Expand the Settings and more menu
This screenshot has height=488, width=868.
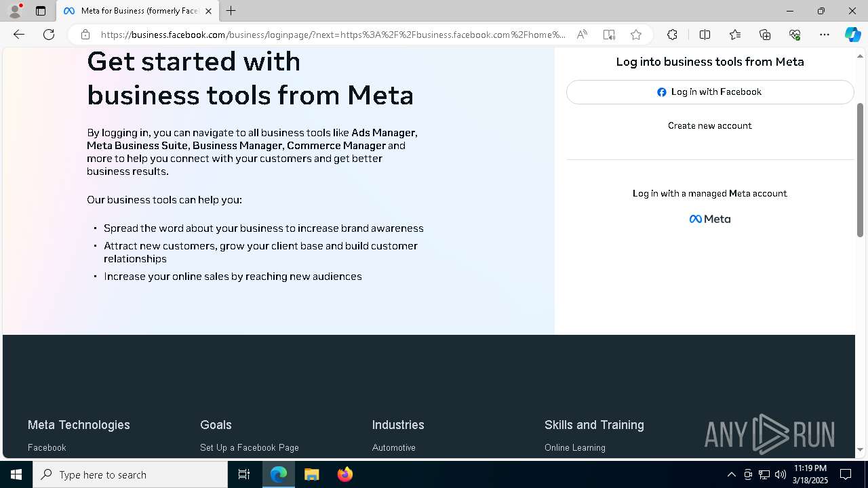tap(825, 35)
